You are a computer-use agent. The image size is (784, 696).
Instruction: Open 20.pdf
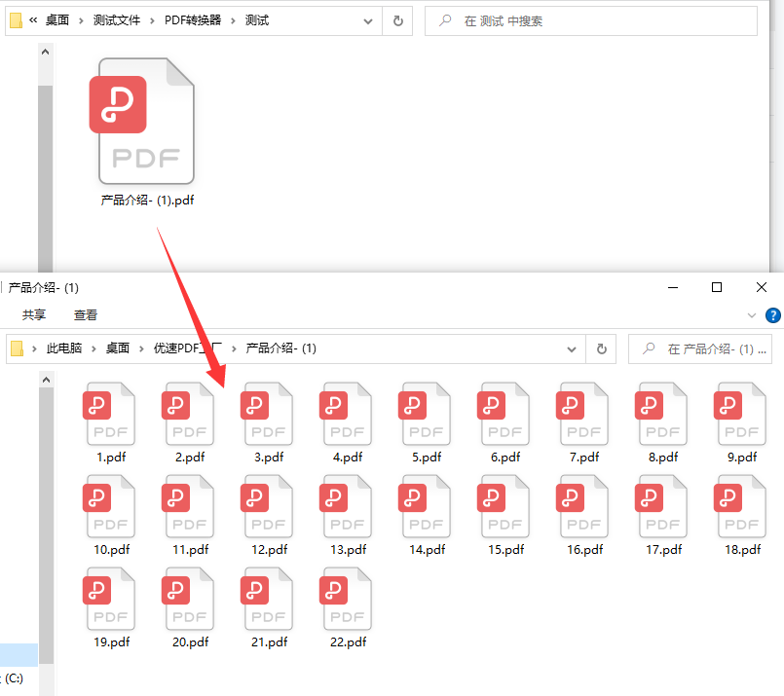(x=188, y=599)
